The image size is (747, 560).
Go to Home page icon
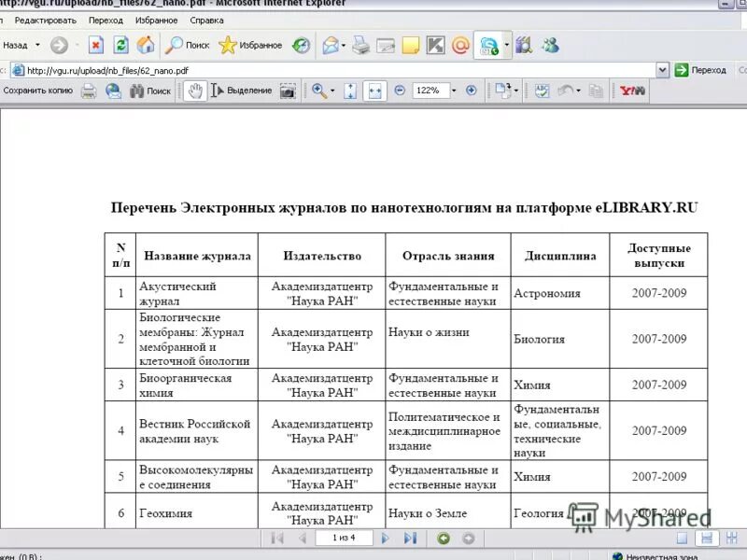pyautogui.click(x=146, y=45)
